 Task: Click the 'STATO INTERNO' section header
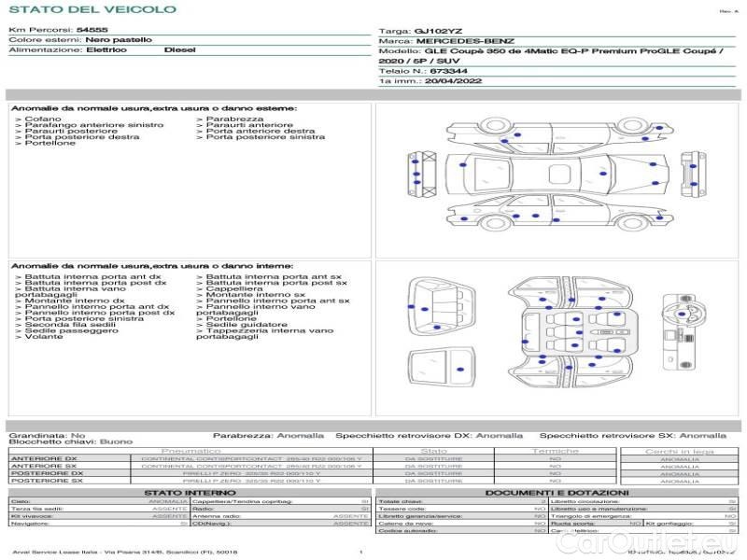(190, 493)
